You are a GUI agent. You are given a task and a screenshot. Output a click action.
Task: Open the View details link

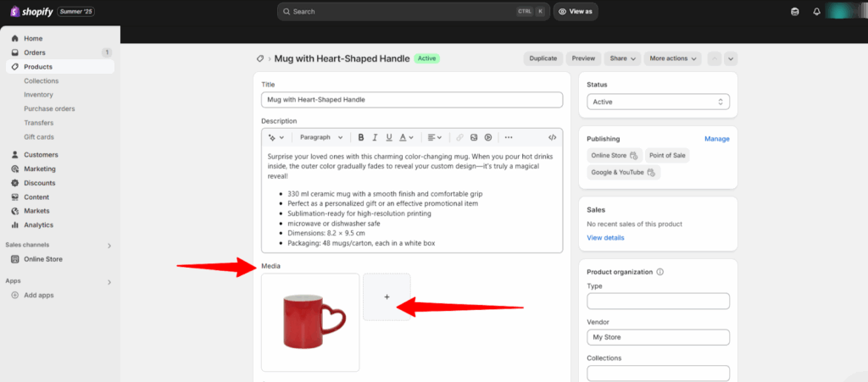point(605,238)
